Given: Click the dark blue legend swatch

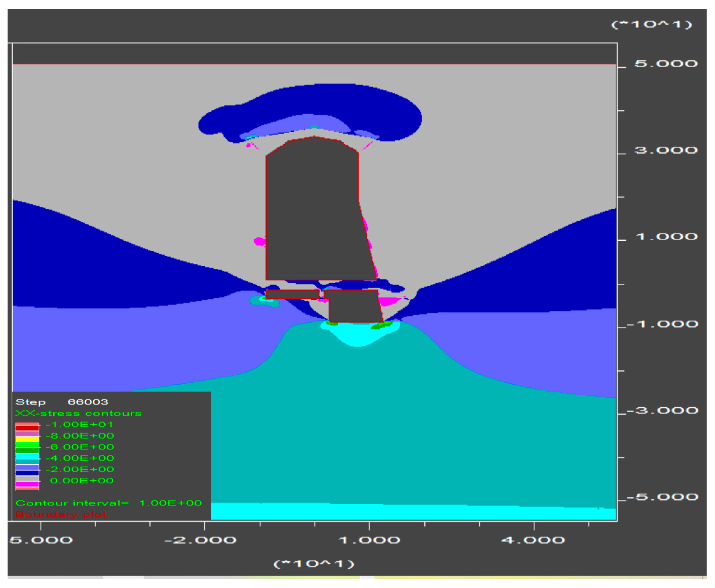Looking at the screenshot, I should [27, 473].
